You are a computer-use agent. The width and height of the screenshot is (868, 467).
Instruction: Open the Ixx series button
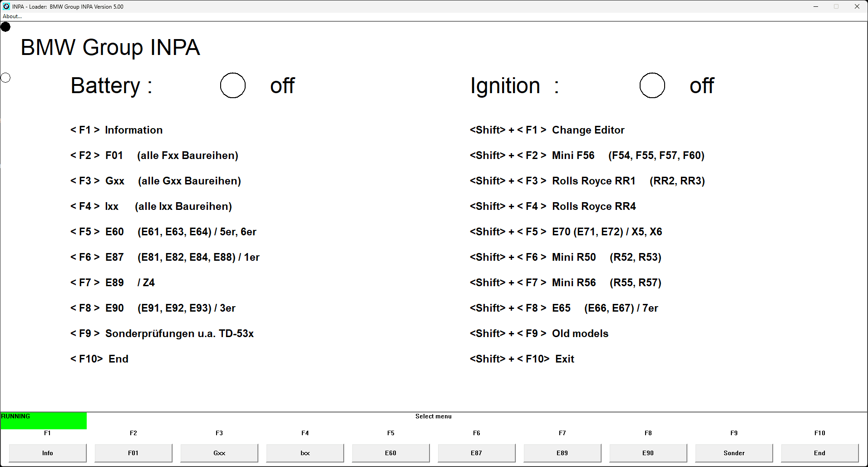point(305,453)
